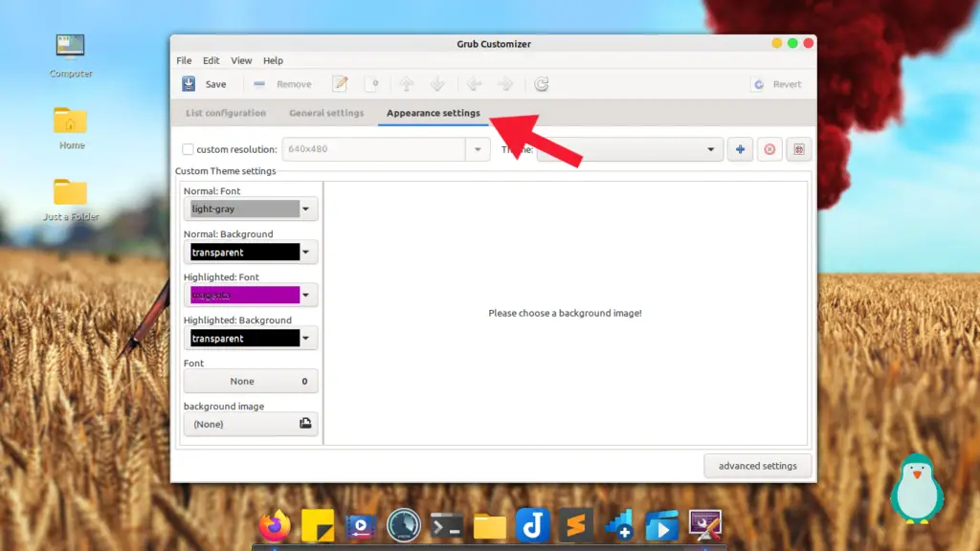980x551 pixels.
Task: Click the background image (None) button
Action: 251,424
